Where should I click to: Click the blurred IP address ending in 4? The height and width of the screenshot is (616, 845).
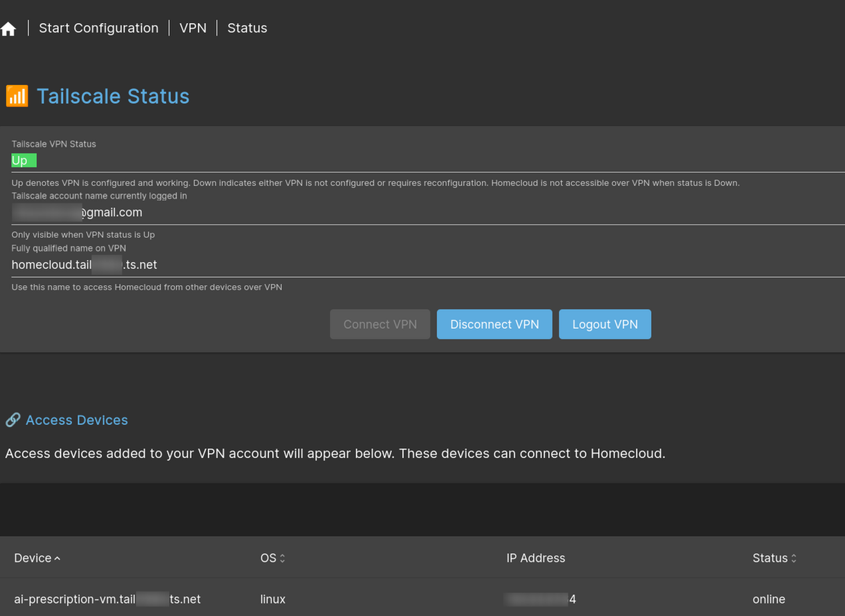click(x=540, y=599)
